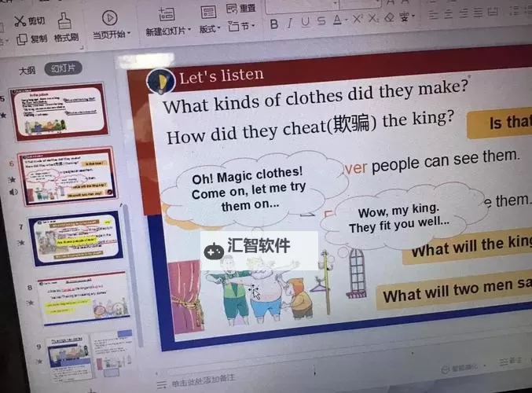Select "What kinds of clothes did they make?" text
This screenshot has width=532, height=393.
pyautogui.click(x=316, y=97)
